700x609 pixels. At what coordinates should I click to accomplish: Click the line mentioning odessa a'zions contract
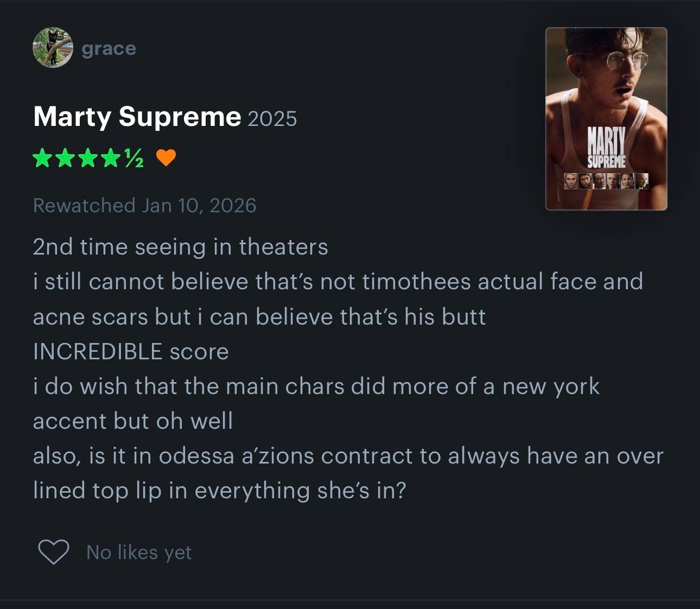tap(348, 455)
